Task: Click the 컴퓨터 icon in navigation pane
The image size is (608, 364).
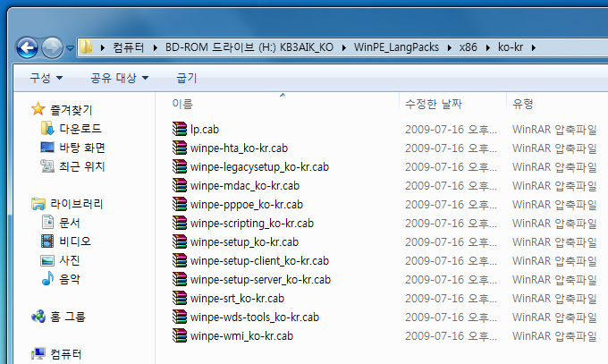Action: pyautogui.click(x=38, y=353)
